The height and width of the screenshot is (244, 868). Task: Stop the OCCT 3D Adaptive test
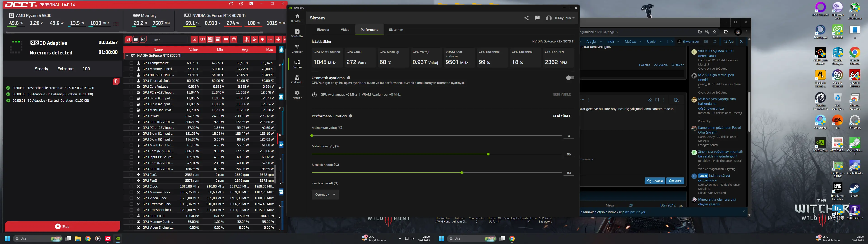62,226
